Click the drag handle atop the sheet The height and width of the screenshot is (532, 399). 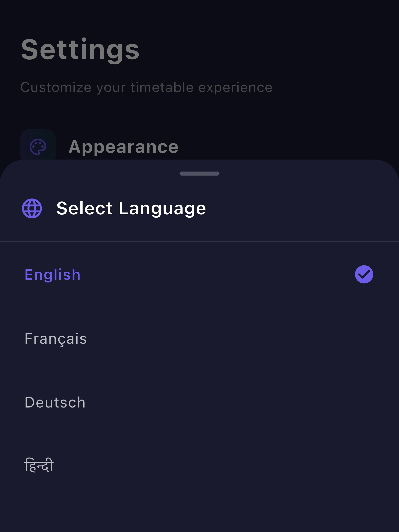coord(199,174)
